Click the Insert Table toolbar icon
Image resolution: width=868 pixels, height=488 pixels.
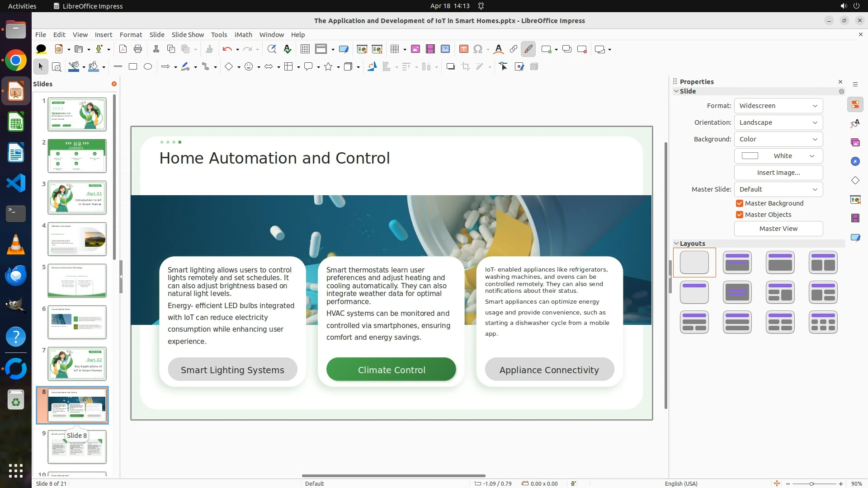click(x=395, y=49)
